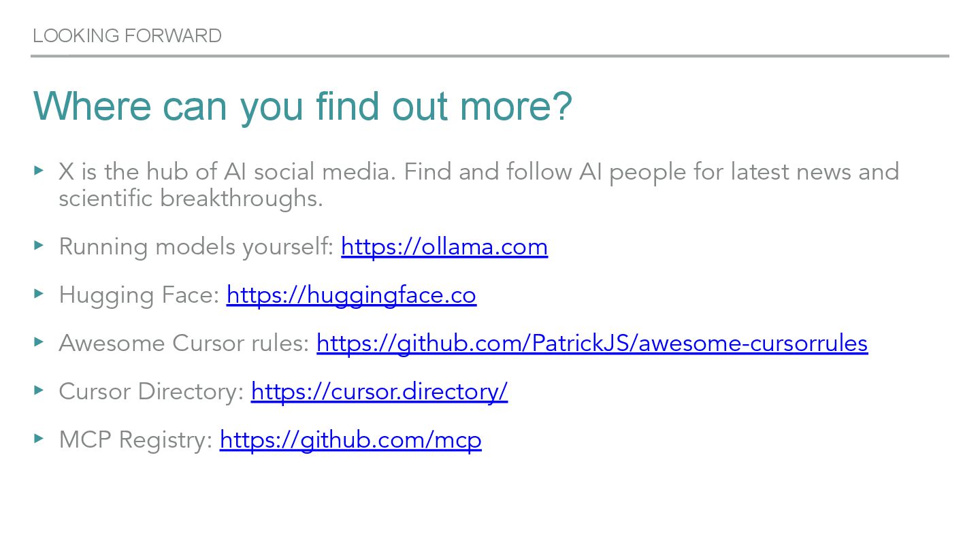
Task: Open the ollama.com link
Action: click(x=444, y=246)
